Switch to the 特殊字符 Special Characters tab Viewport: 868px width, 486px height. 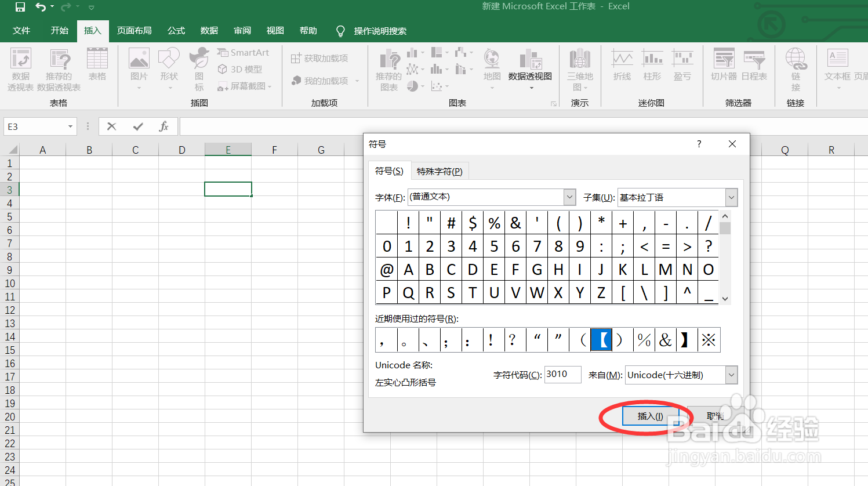[x=440, y=171]
